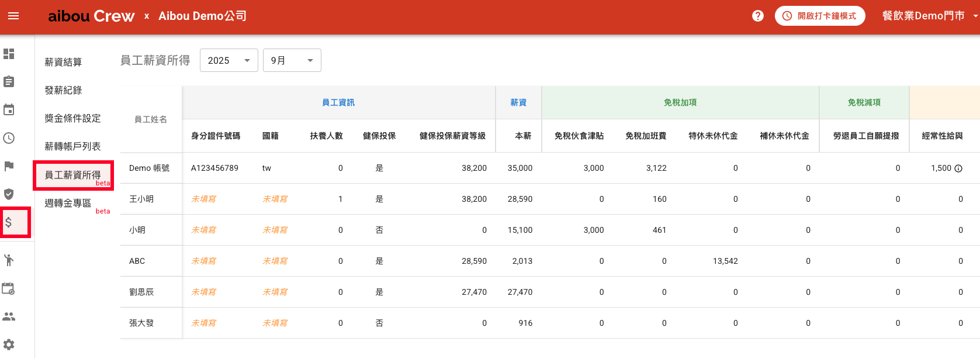
Task: Click the aibou Crew logo
Action: pyautogui.click(x=91, y=16)
